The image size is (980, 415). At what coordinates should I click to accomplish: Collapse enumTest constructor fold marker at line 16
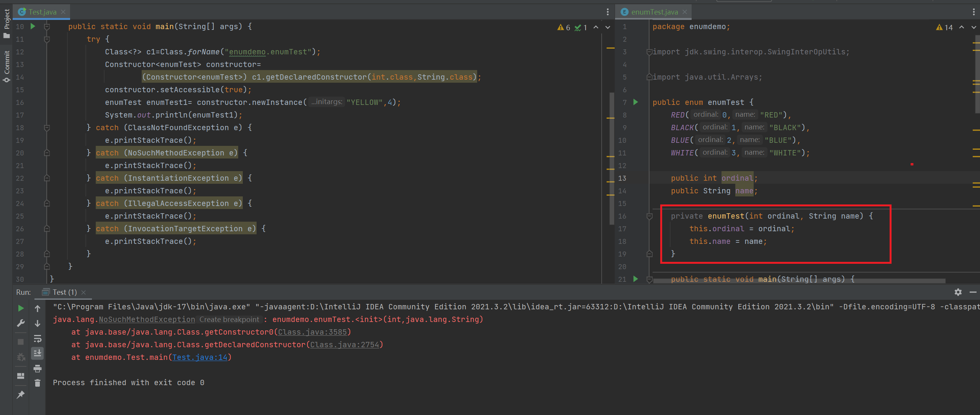[650, 216]
